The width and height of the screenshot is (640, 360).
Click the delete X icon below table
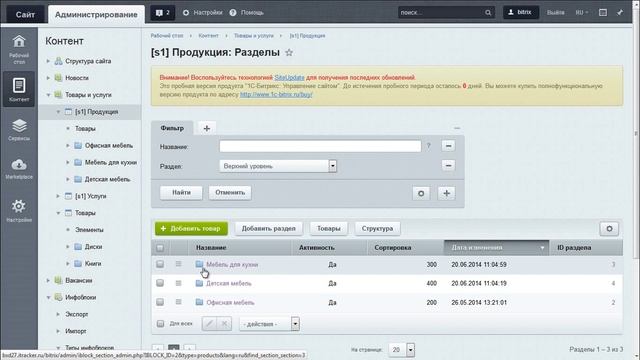click(x=224, y=324)
